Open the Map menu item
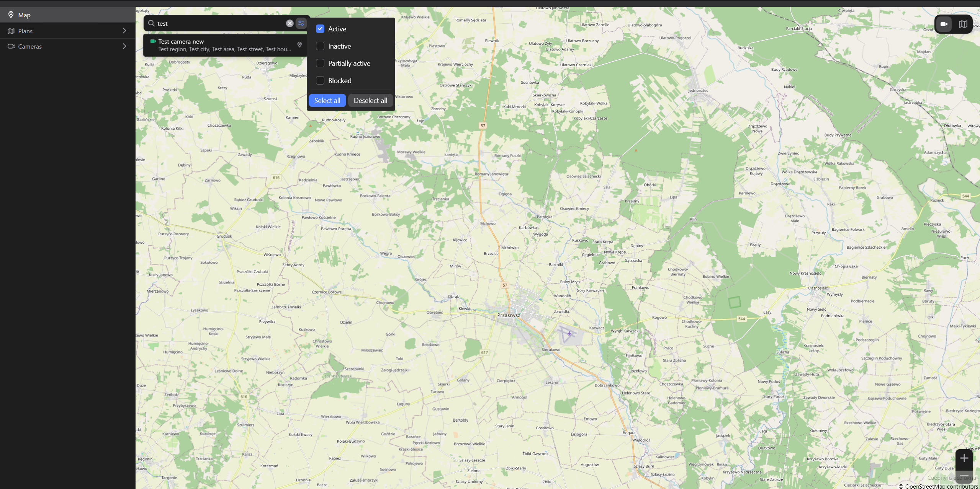This screenshot has width=980, height=489. pos(67,15)
